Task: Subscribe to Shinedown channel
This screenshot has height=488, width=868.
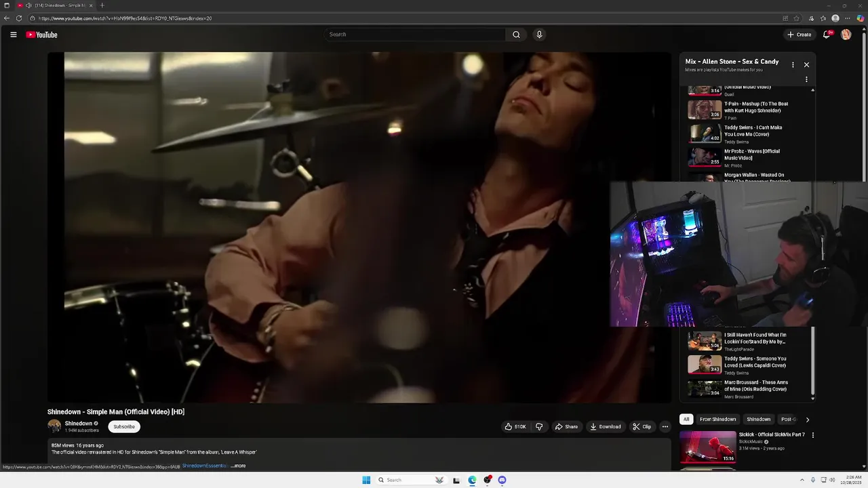Action: pyautogui.click(x=124, y=426)
